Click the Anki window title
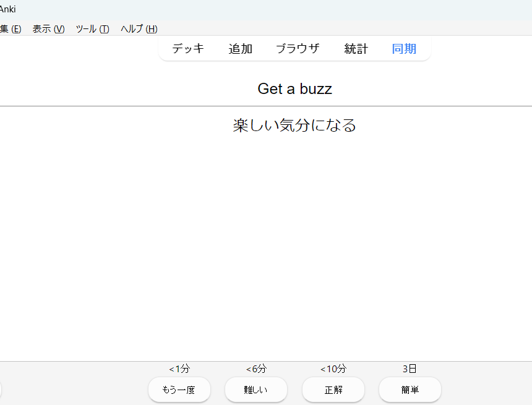Image resolution: width=532 pixels, height=405 pixels. tap(8, 9)
